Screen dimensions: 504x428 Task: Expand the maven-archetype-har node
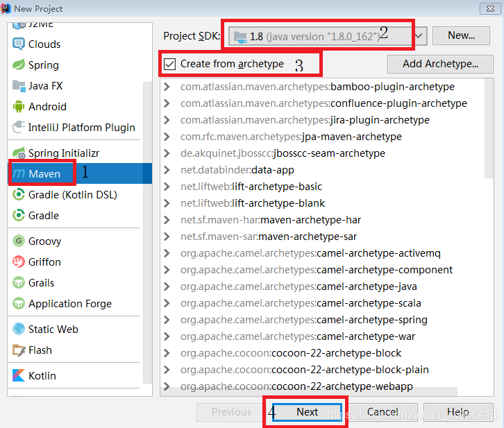[167, 220]
